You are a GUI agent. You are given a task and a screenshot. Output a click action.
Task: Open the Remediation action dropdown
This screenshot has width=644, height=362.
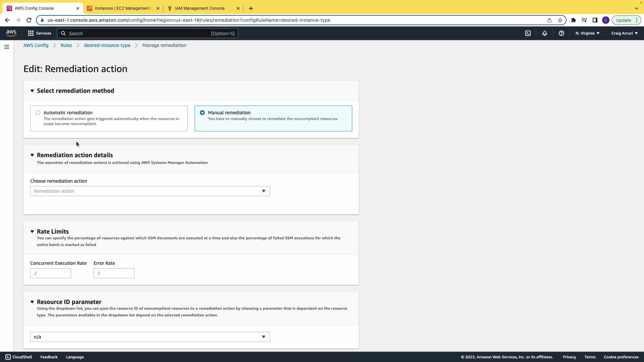pyautogui.click(x=150, y=191)
